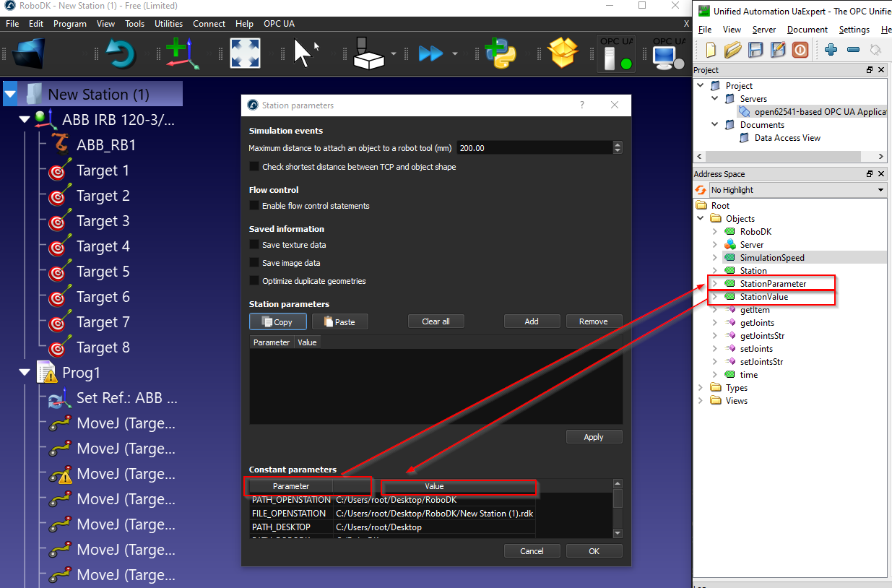The width and height of the screenshot is (892, 588).
Task: Click the maximum distance input field
Action: (534, 148)
